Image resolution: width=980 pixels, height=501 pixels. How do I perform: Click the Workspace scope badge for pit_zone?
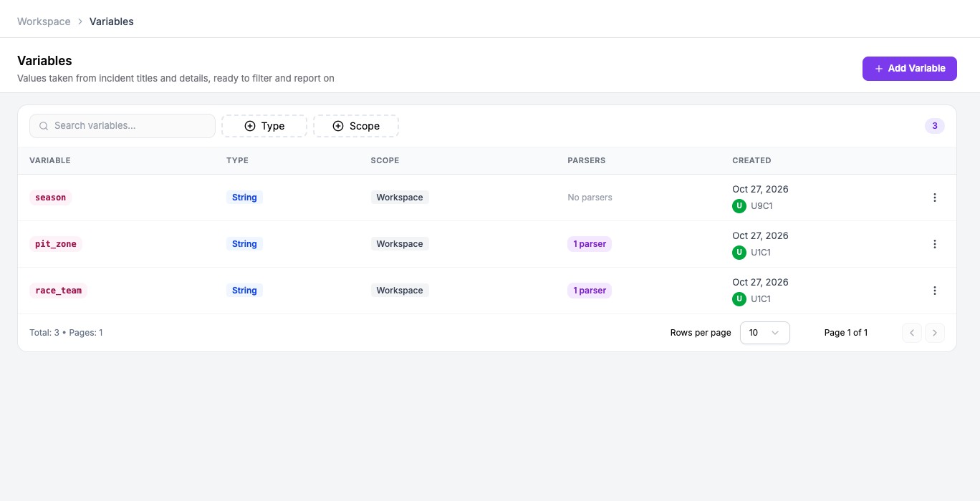[x=400, y=244]
